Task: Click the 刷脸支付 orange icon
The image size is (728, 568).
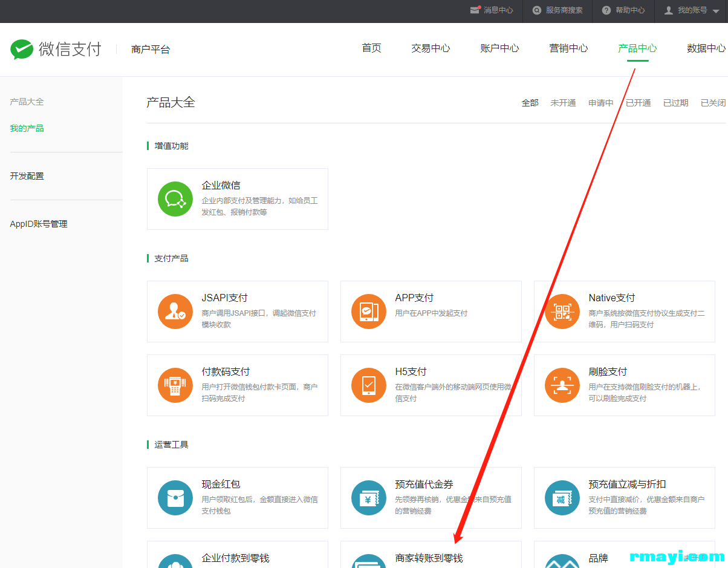Action: tap(562, 385)
